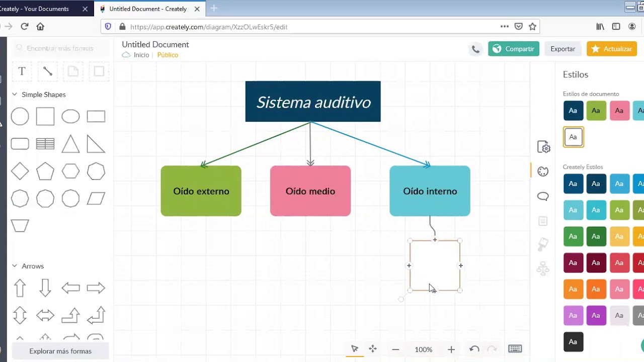Choose the left arrow shape

(70, 288)
